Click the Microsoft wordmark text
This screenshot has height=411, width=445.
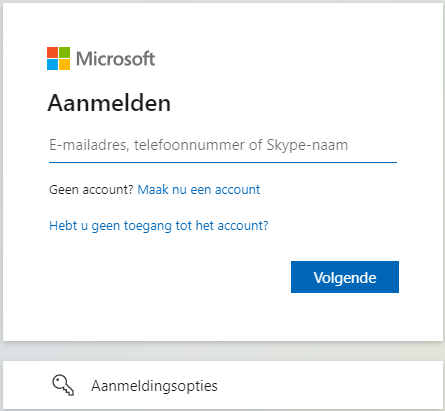116,59
